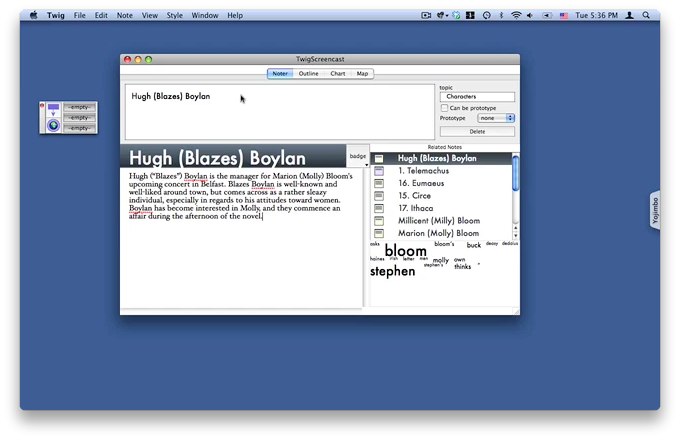Screen dimensions: 680x440
Task: Open the Prototype dropdown set to none
Action: point(496,118)
